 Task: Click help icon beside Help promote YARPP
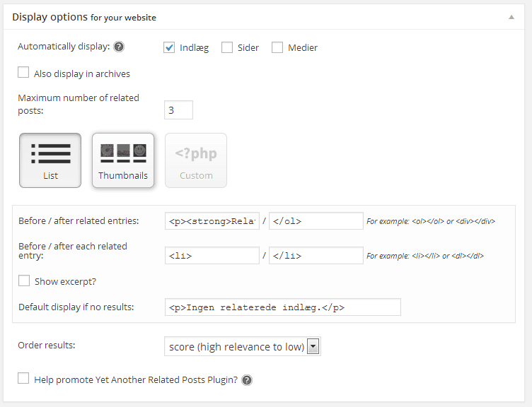point(247,380)
